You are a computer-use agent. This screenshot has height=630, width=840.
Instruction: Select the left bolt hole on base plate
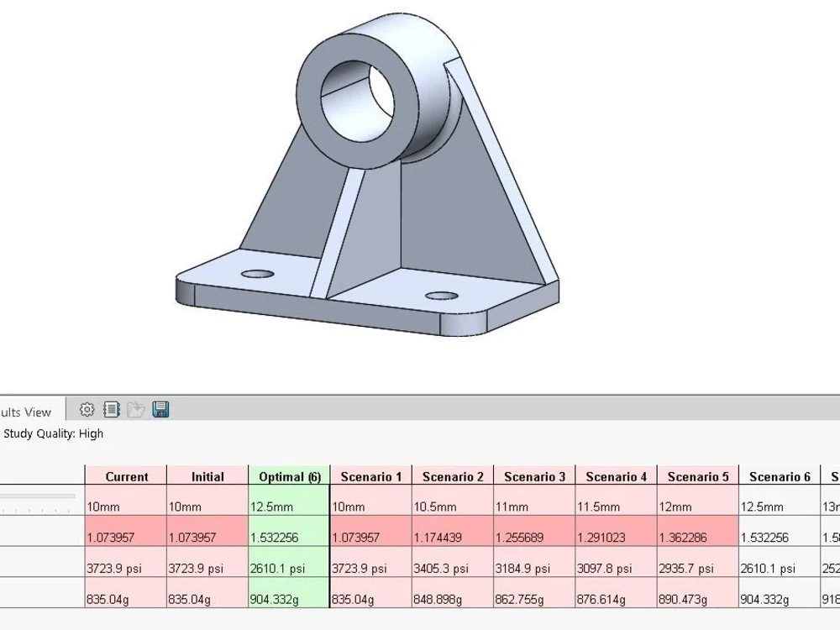(258, 275)
